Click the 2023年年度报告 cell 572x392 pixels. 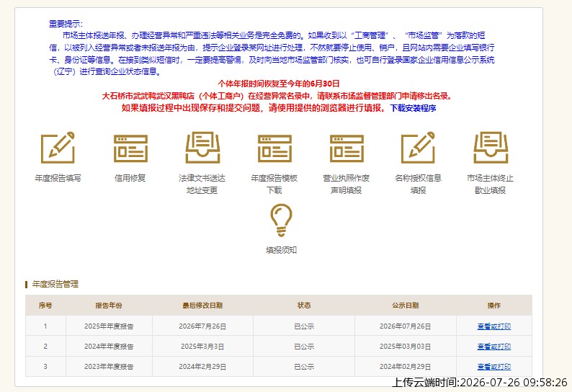coord(109,367)
